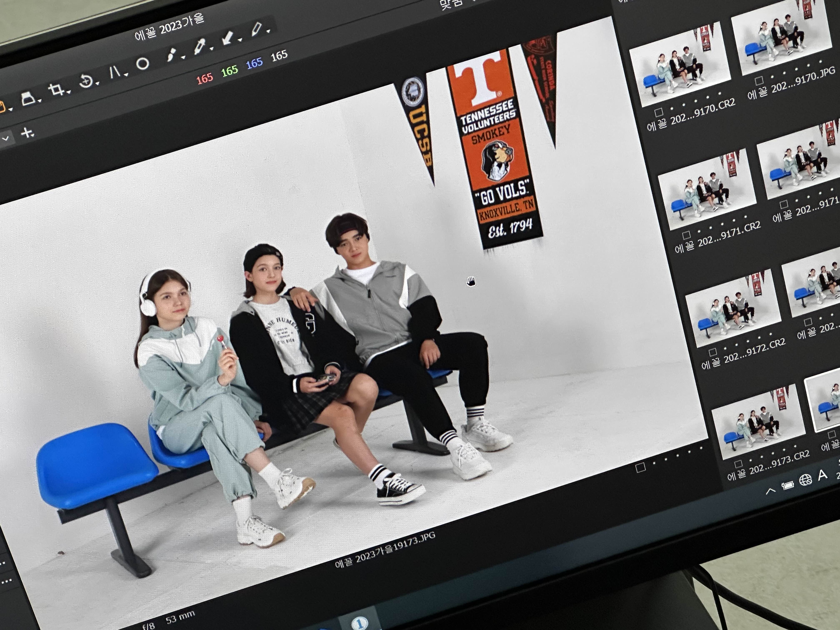
Task: Check the color tag box of 9171.CR2
Action: pyautogui.click(x=686, y=235)
